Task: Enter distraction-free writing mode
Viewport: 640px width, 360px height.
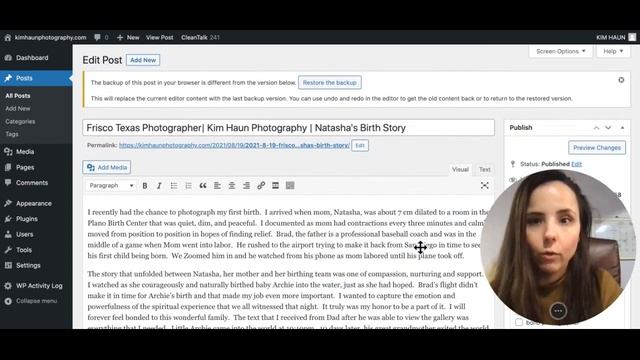Action: point(484,186)
